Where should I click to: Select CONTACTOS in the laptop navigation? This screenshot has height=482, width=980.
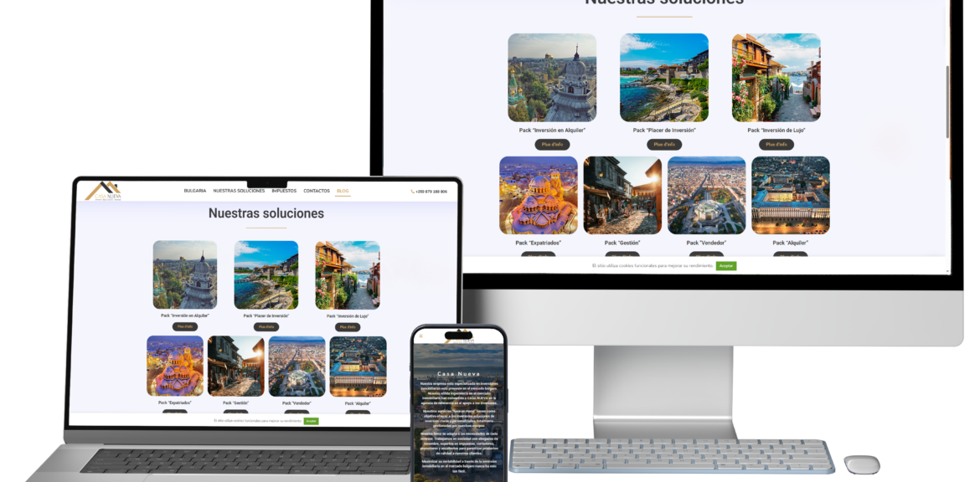click(x=317, y=191)
